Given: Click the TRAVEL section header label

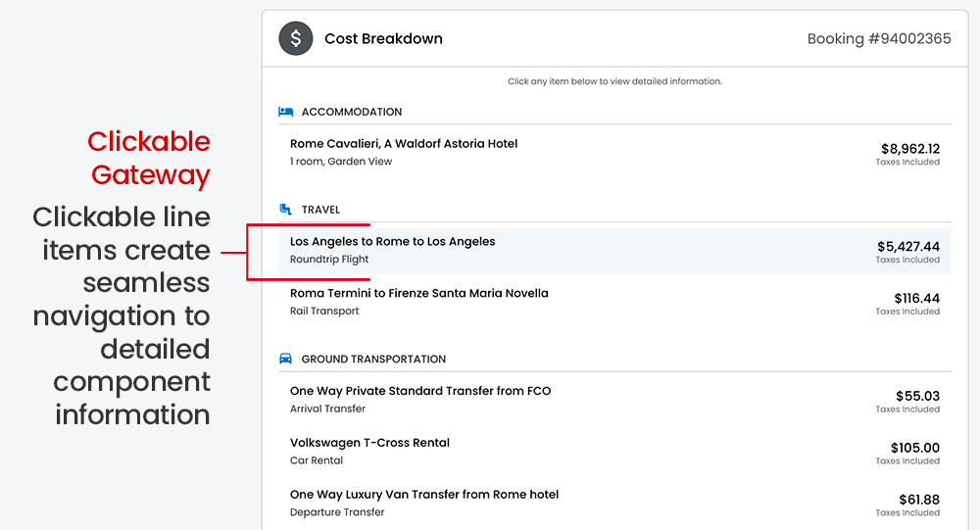Looking at the screenshot, I should (x=320, y=210).
